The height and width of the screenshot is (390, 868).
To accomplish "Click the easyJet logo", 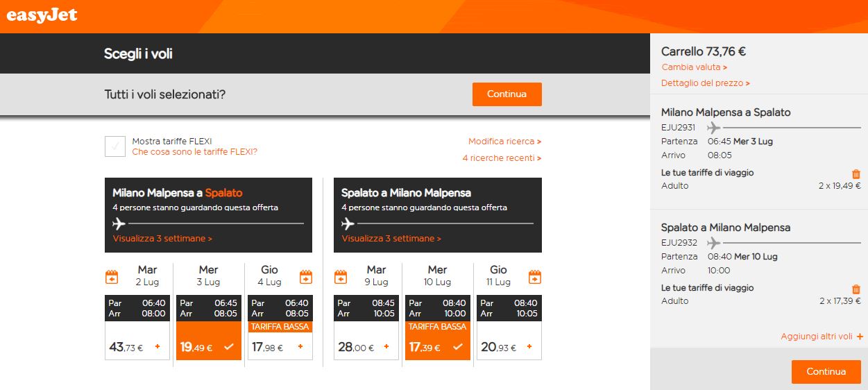I will click(42, 15).
